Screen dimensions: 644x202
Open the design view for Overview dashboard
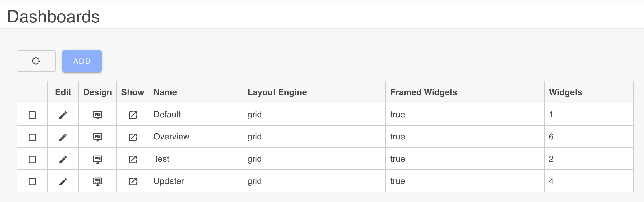click(97, 137)
